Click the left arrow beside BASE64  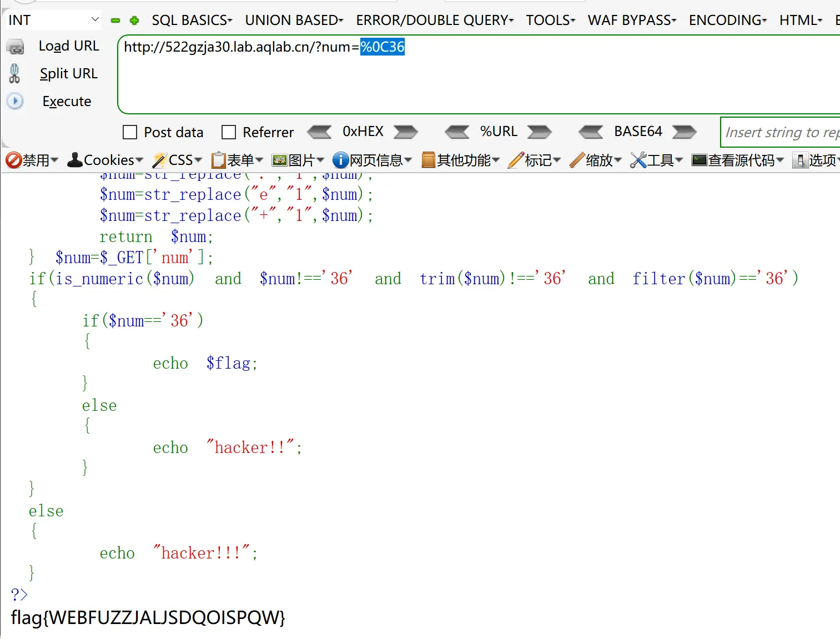pyautogui.click(x=591, y=132)
